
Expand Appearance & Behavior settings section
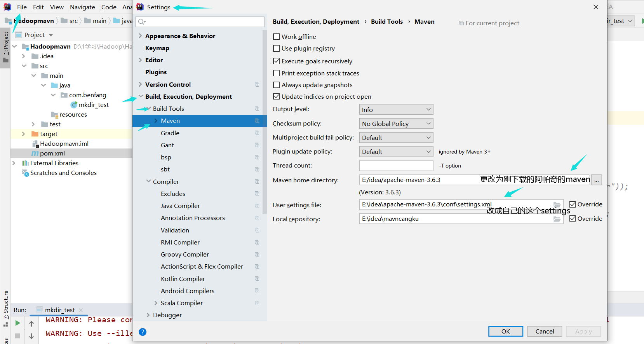[140, 36]
